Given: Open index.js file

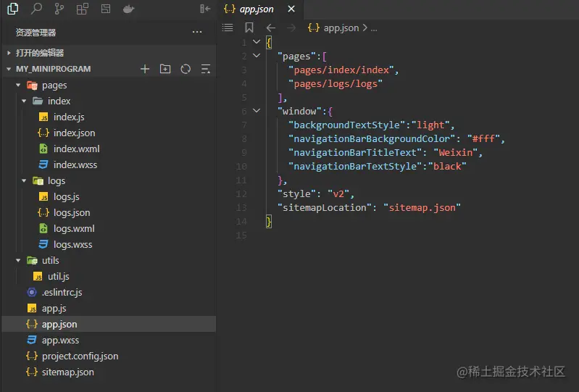Looking at the screenshot, I should (x=69, y=117).
